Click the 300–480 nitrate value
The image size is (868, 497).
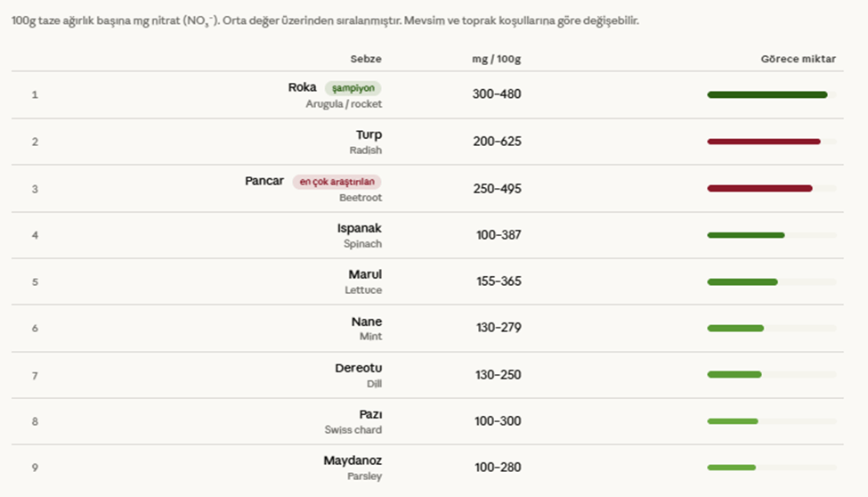[x=497, y=94]
